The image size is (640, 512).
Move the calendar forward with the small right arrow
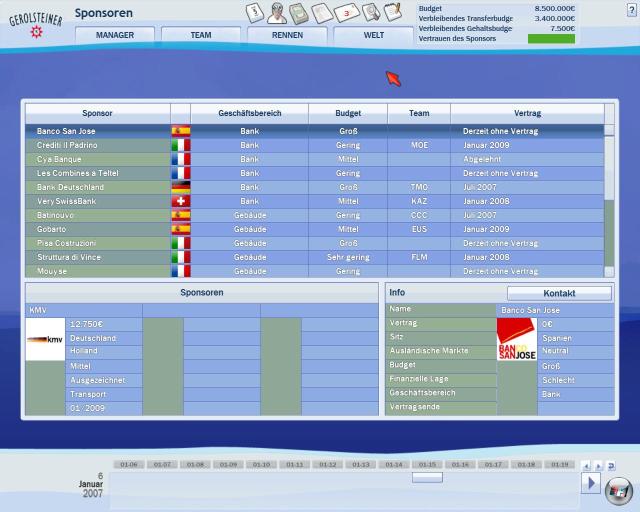pyautogui.click(x=598, y=466)
